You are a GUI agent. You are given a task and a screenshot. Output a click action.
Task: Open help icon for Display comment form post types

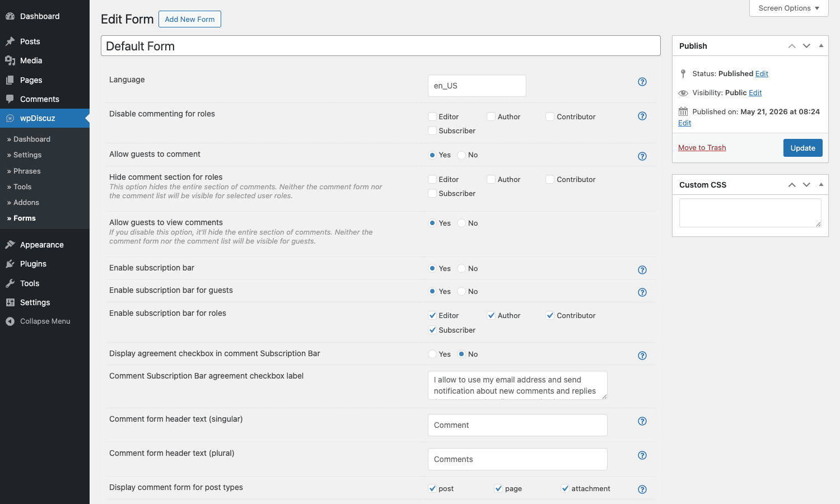point(642,489)
